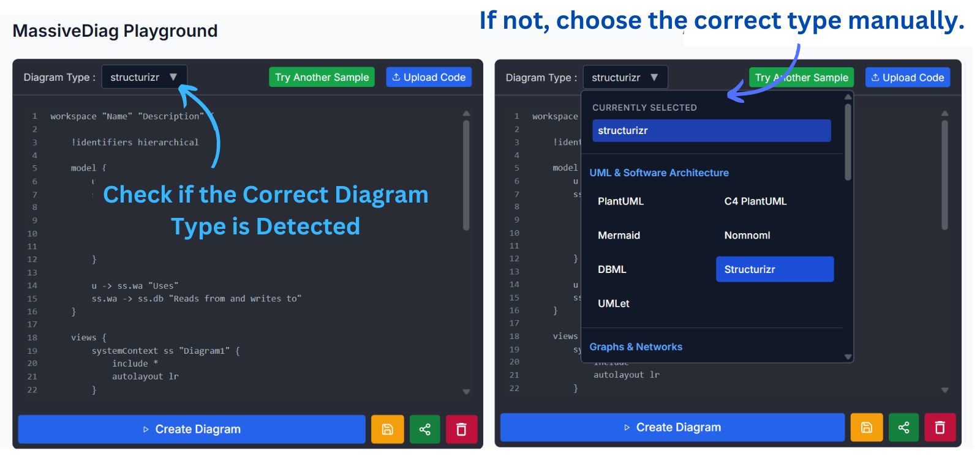This screenshot has width=980, height=459.
Task: Click 'model {' line in left editor
Action: [x=88, y=168]
